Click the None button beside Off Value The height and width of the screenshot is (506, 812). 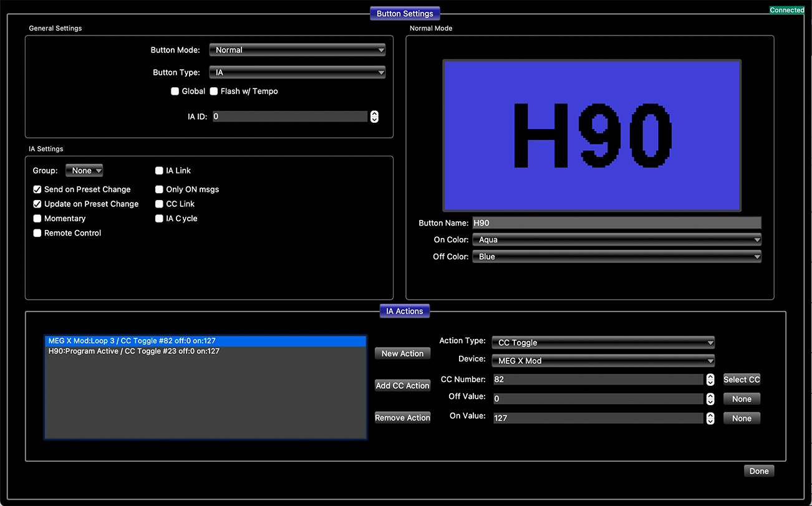(742, 399)
